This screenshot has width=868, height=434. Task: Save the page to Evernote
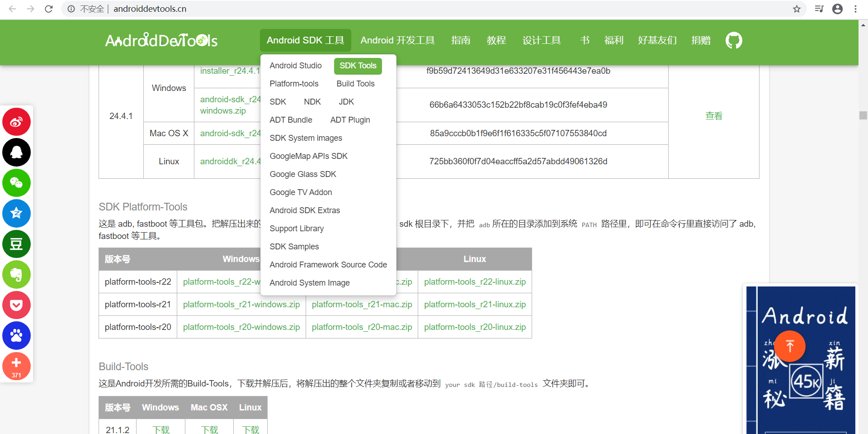point(16,275)
